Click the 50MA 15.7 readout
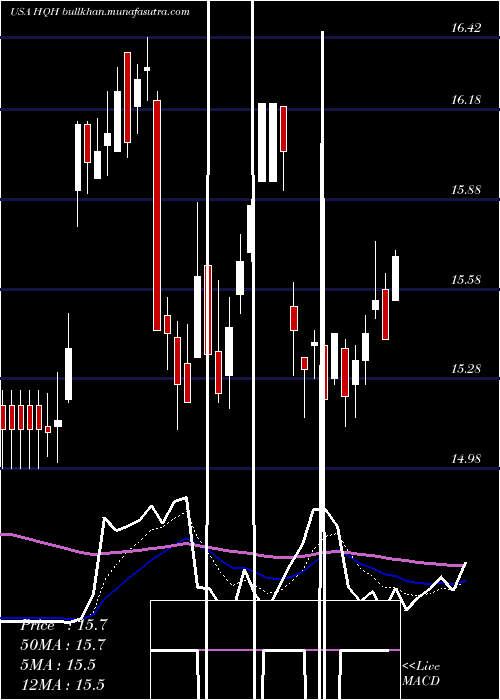 coord(63,645)
